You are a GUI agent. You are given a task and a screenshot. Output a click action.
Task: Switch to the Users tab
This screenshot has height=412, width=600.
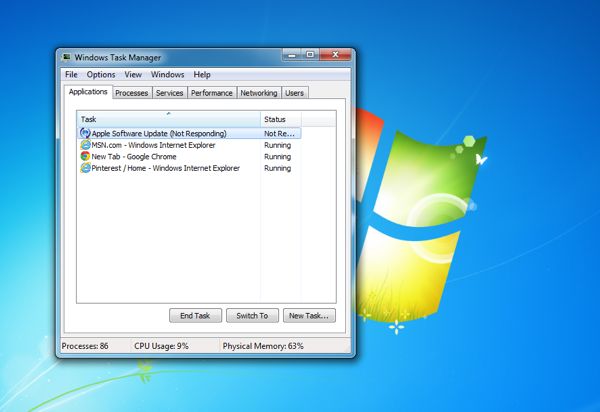click(x=294, y=93)
